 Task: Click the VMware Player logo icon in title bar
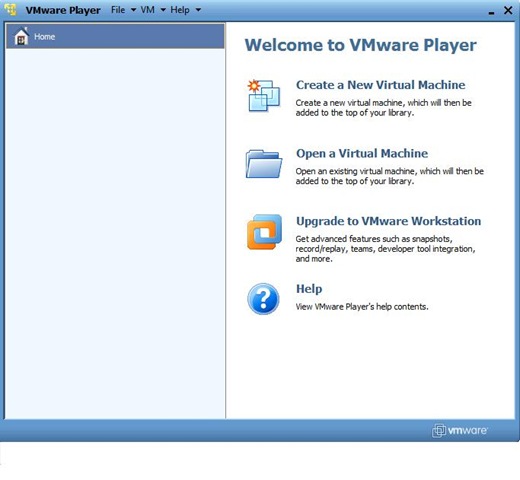10,10
